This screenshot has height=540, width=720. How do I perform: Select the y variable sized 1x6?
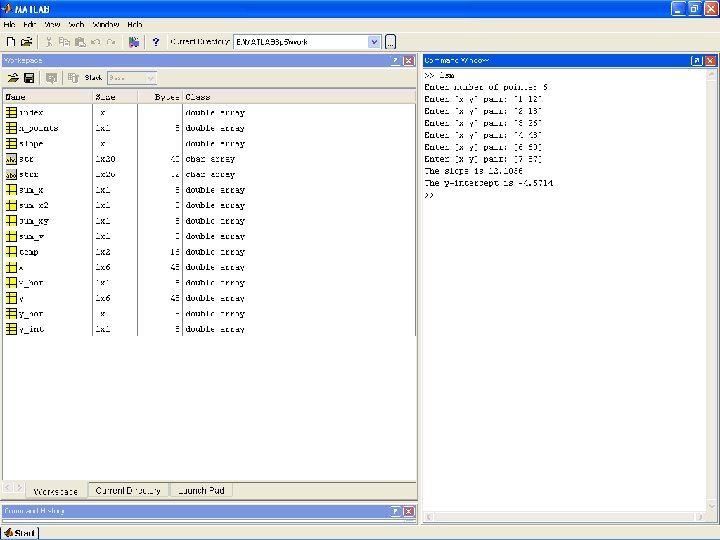[209, 298]
